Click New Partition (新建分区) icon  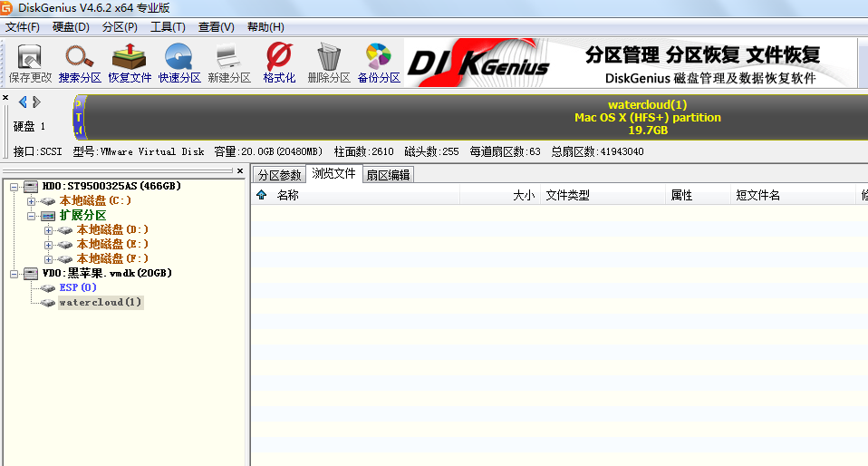click(x=229, y=63)
